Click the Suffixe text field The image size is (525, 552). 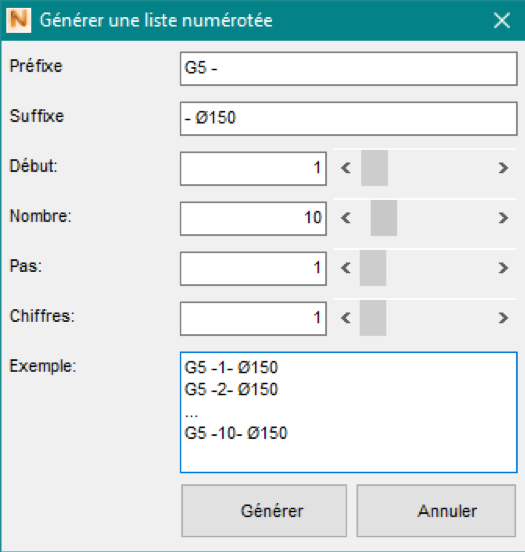tap(349, 119)
